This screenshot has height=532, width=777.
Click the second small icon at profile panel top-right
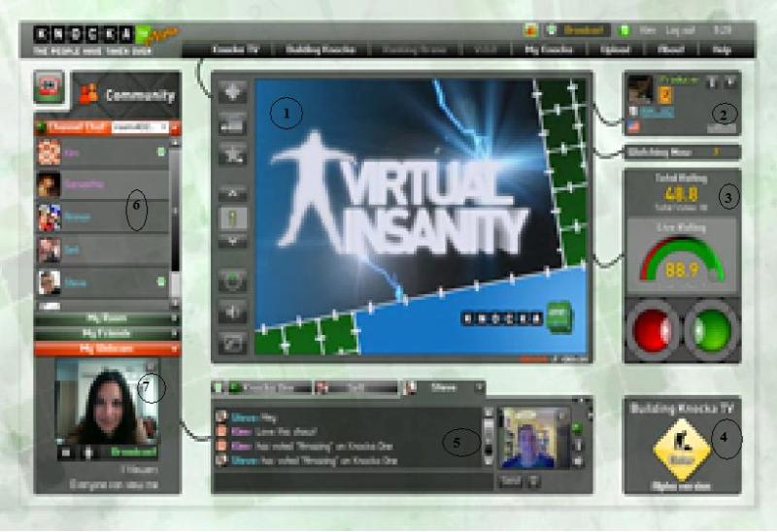coord(729,83)
